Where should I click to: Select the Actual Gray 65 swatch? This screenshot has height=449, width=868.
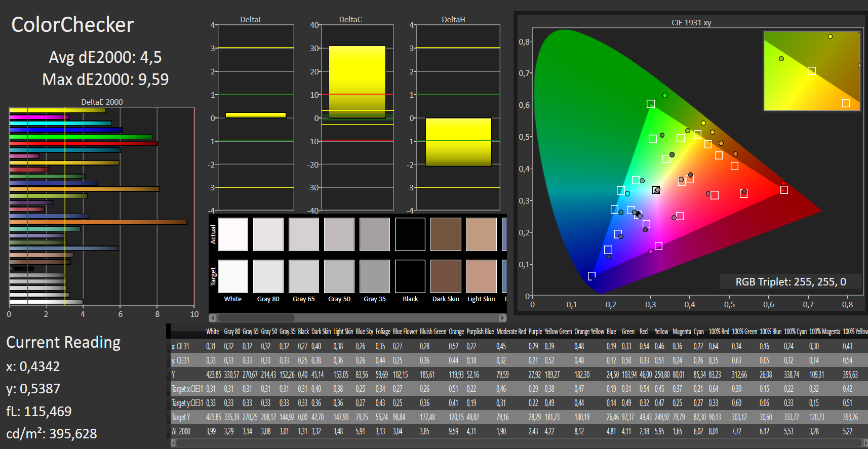304,234
